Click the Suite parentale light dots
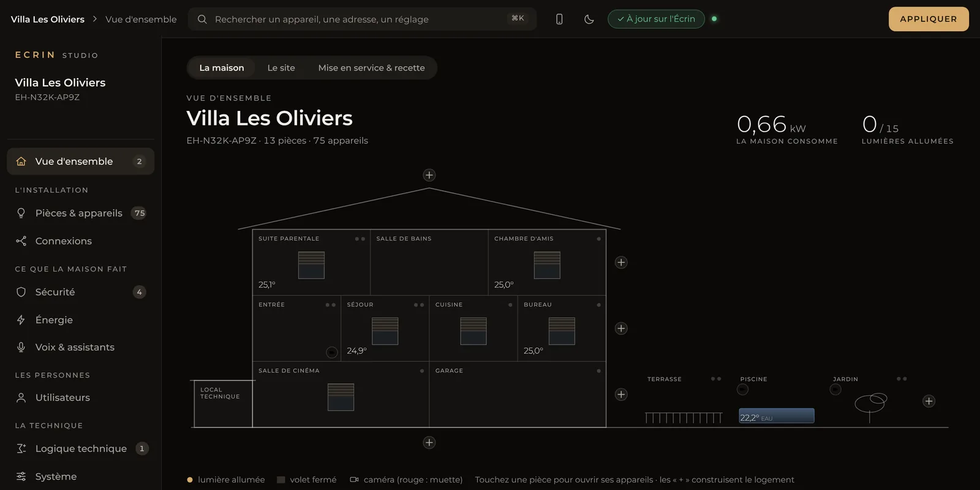 tap(360, 239)
